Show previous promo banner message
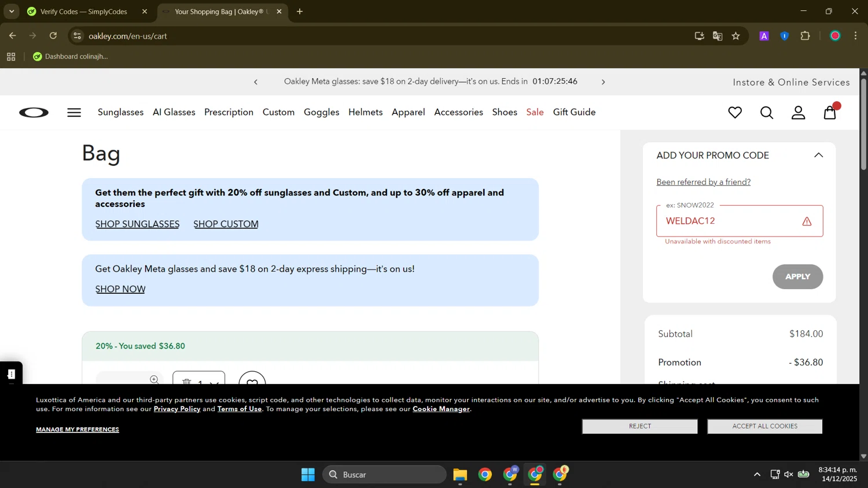 click(x=256, y=82)
